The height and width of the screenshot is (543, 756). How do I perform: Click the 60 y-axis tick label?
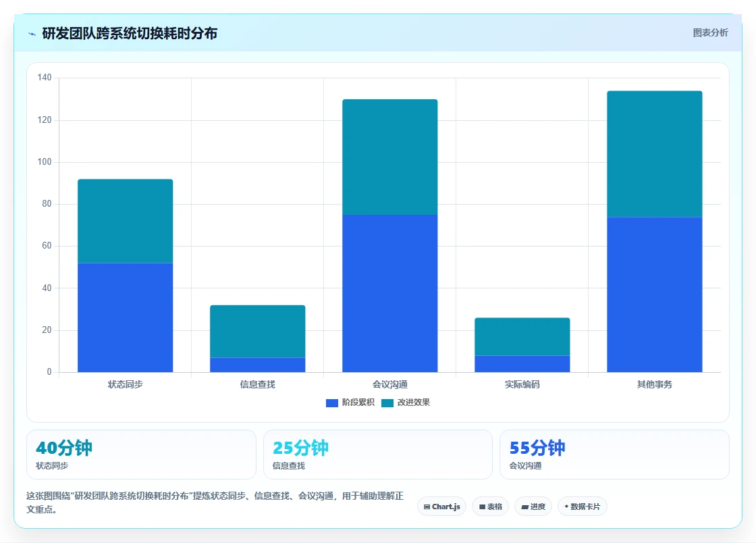(x=47, y=245)
